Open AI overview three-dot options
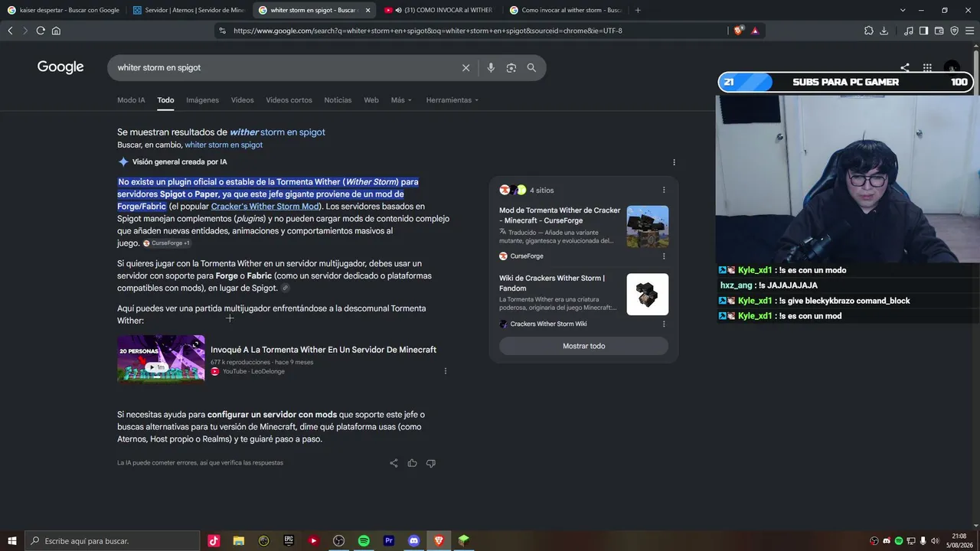The height and width of the screenshot is (551, 980). pos(674,162)
